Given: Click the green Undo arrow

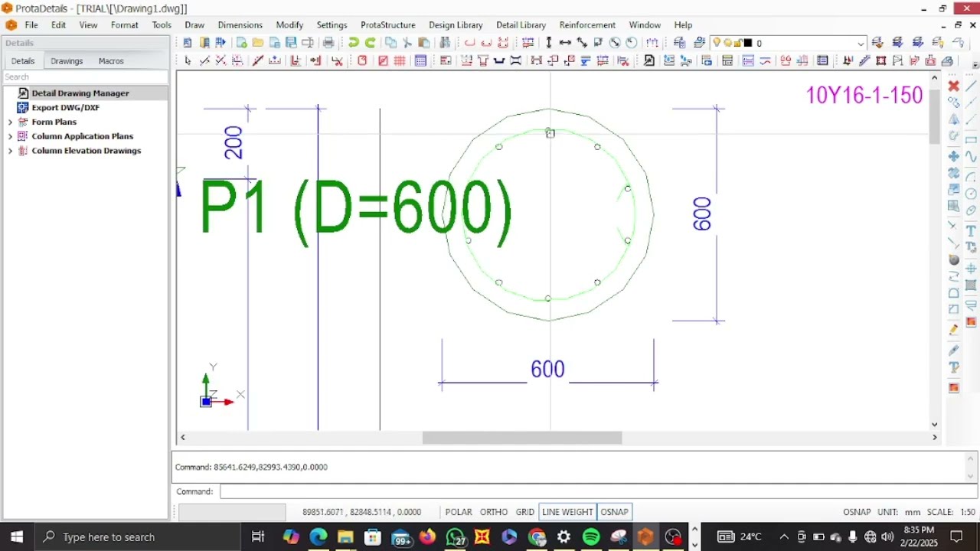Looking at the screenshot, I should 354,43.
